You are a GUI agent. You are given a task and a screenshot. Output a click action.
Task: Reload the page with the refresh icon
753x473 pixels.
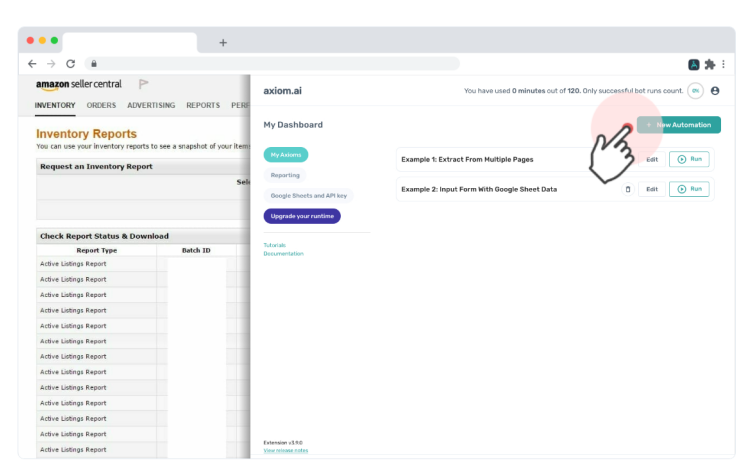[71, 64]
